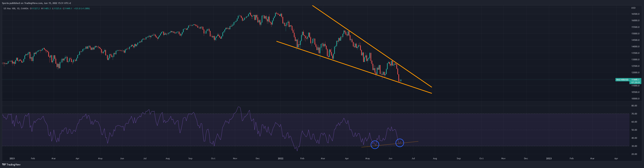The height and width of the screenshot is (168, 644).
Task: Click the 10500.0 price axis label
Action: pos(635,92)
